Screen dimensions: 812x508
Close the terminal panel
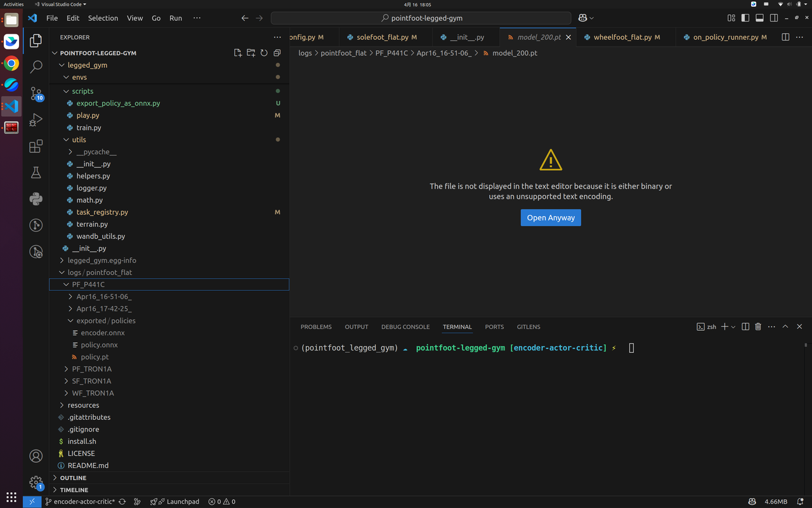(799, 326)
